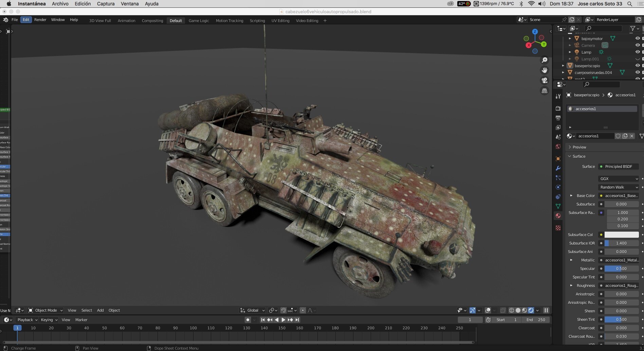The height and width of the screenshot is (351, 644).
Task: Jump to the timeline end frame
Action: (297, 320)
